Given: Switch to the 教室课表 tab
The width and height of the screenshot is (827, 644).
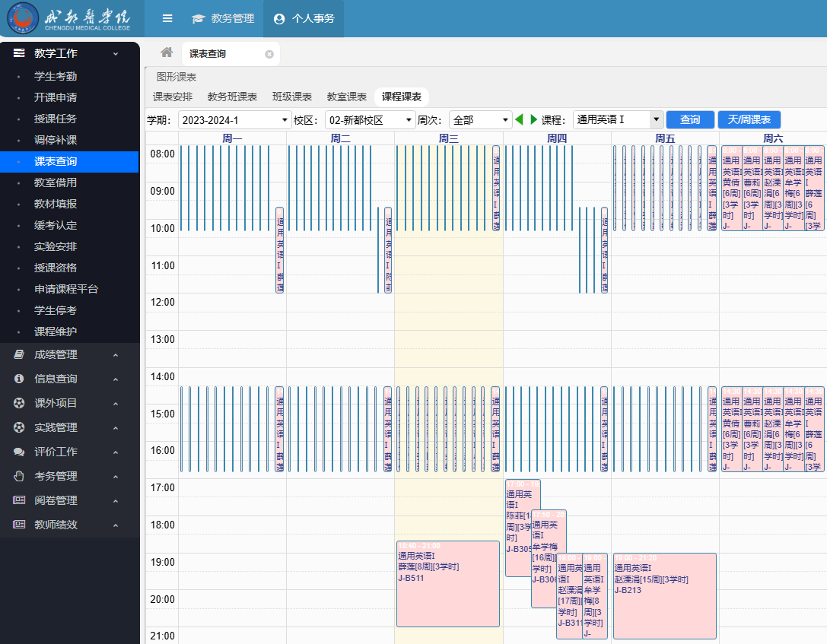Looking at the screenshot, I should [x=347, y=97].
